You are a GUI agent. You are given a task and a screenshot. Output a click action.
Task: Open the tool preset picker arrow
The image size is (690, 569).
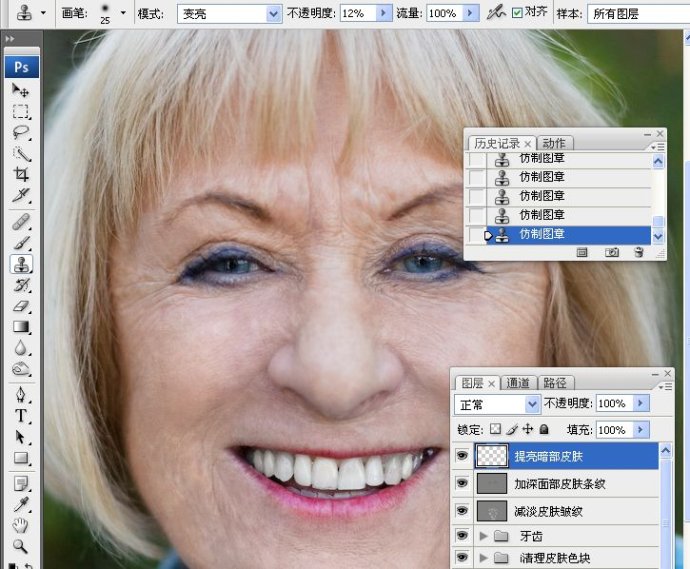tap(43, 13)
